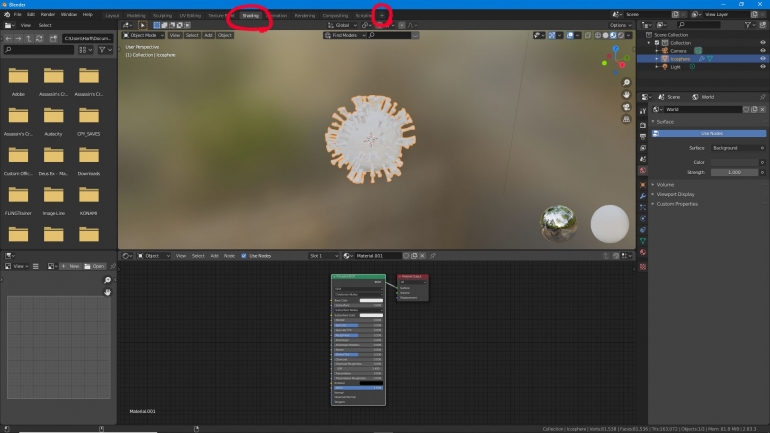Open the Render properties tab
Screen dimensions: 770x433
click(643, 125)
